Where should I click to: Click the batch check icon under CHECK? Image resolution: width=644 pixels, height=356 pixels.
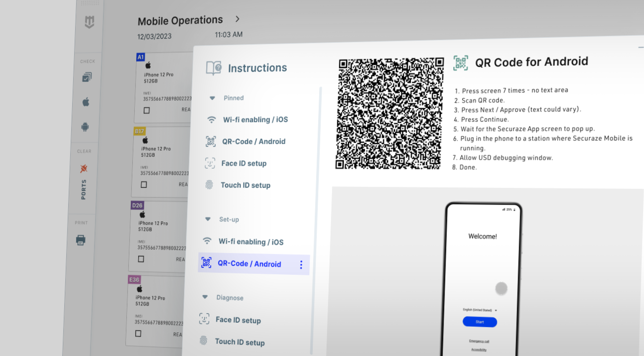tap(86, 77)
